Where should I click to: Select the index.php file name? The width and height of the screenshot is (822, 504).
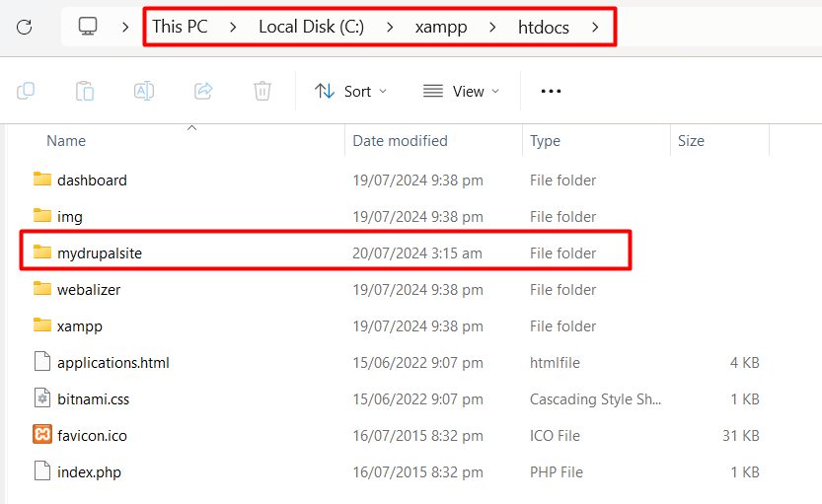89,472
